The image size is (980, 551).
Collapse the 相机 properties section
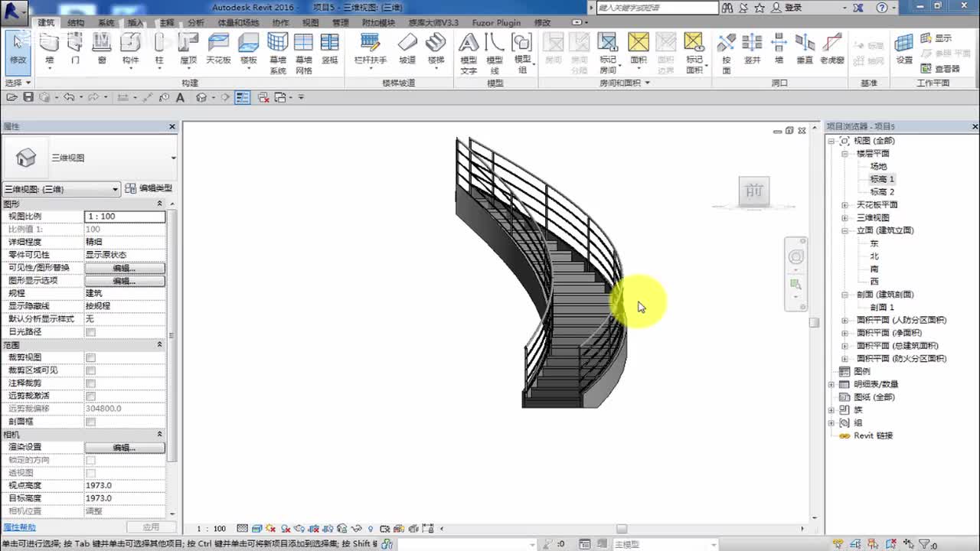(159, 435)
